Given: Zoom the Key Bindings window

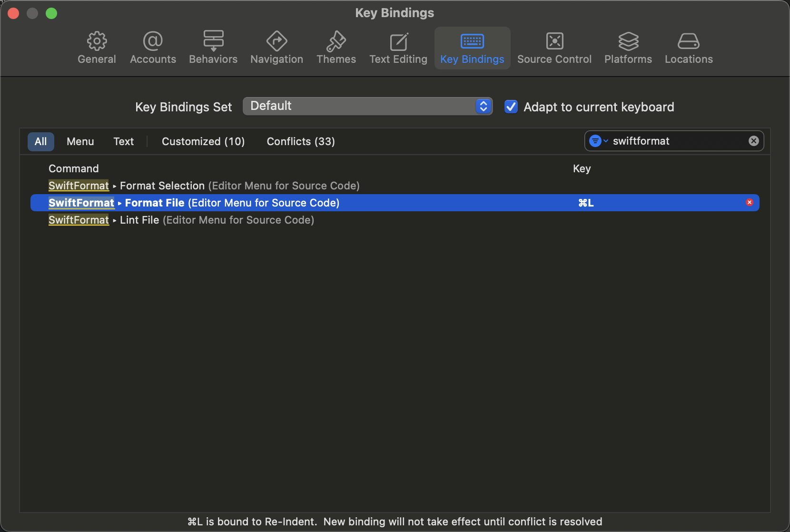Looking at the screenshot, I should pos(51,13).
